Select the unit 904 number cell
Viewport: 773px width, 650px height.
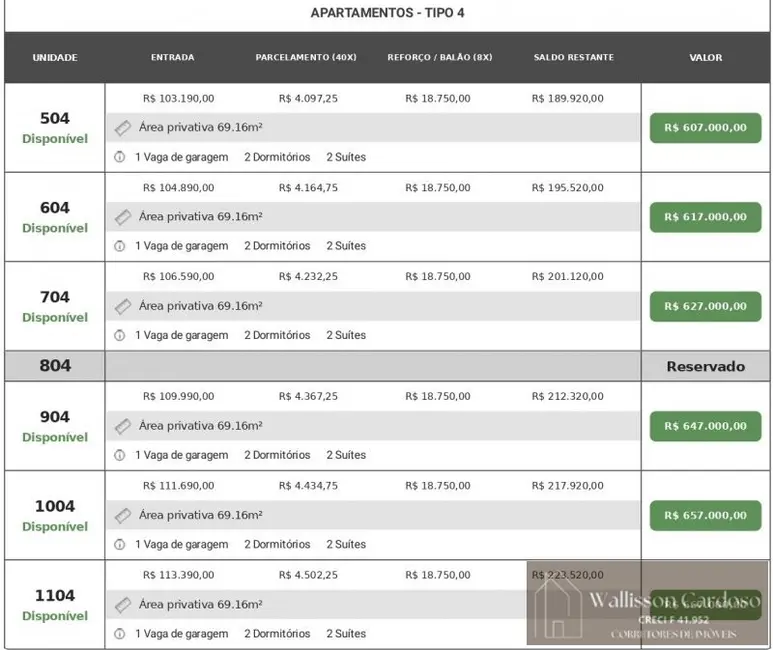point(55,417)
